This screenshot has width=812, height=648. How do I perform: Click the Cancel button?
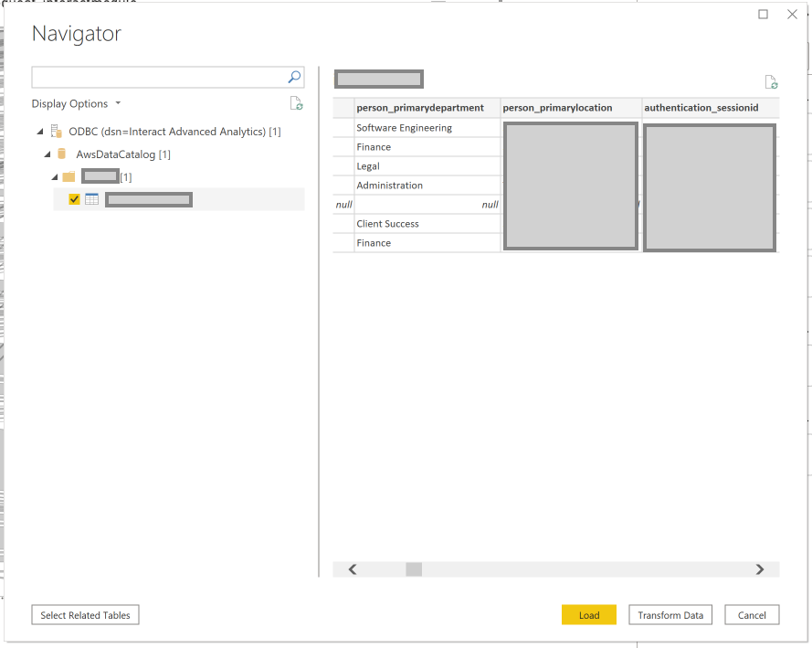pyautogui.click(x=752, y=615)
